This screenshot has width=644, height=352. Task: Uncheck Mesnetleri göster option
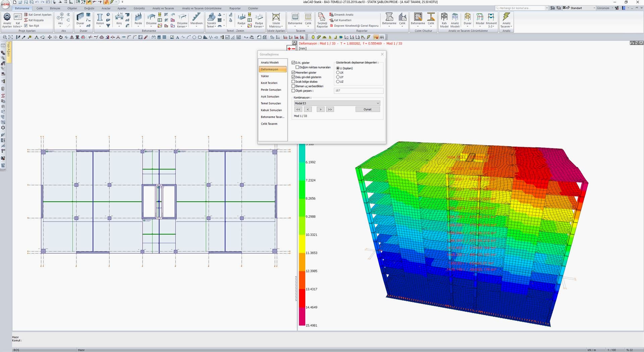pos(293,73)
